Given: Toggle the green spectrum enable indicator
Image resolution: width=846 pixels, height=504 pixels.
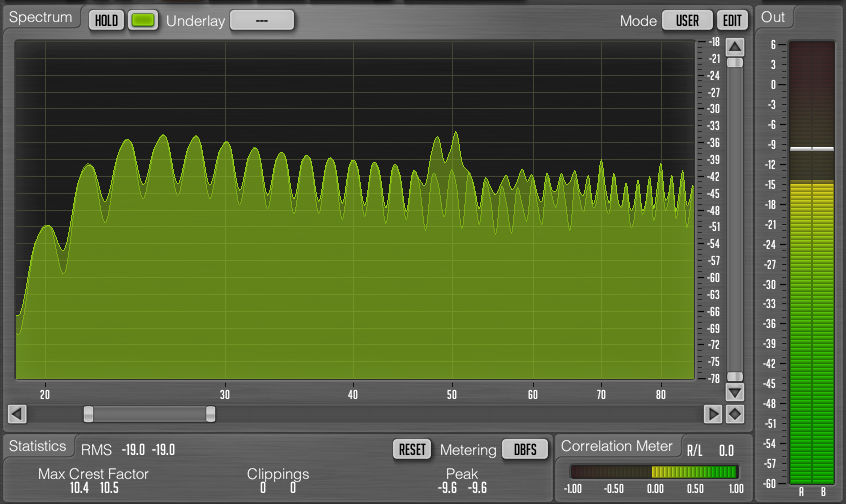Looking at the screenshot, I should tap(143, 20).
